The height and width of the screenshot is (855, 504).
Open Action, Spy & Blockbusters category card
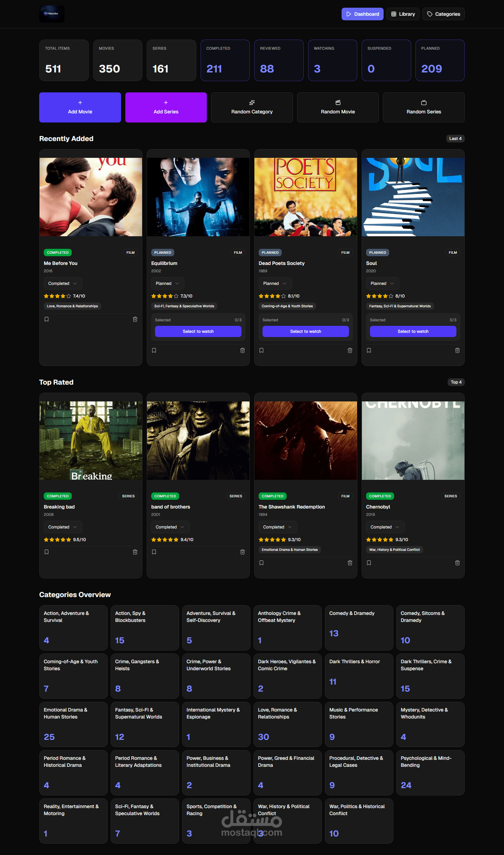click(145, 628)
